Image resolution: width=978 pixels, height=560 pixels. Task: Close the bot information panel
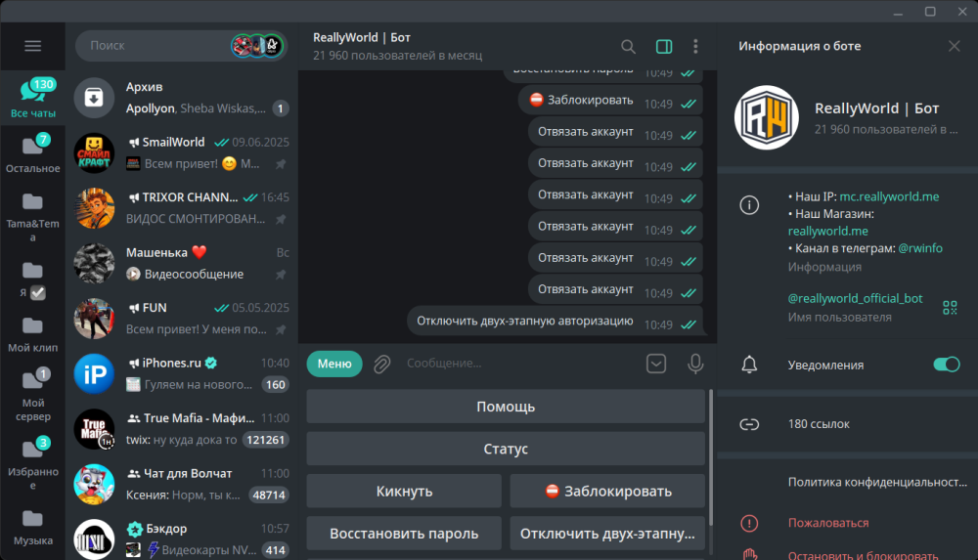coord(955,46)
